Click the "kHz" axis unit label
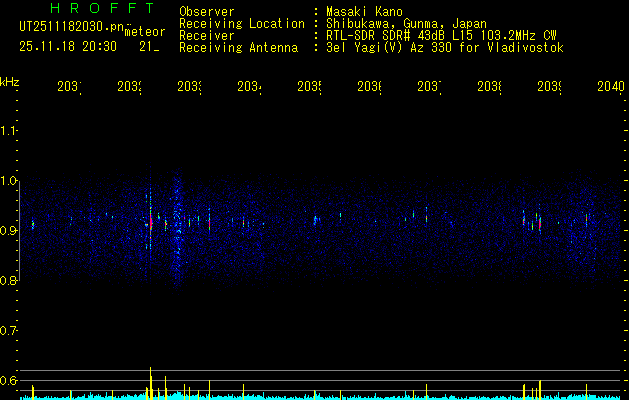The width and height of the screenshot is (629, 400). click(x=10, y=81)
